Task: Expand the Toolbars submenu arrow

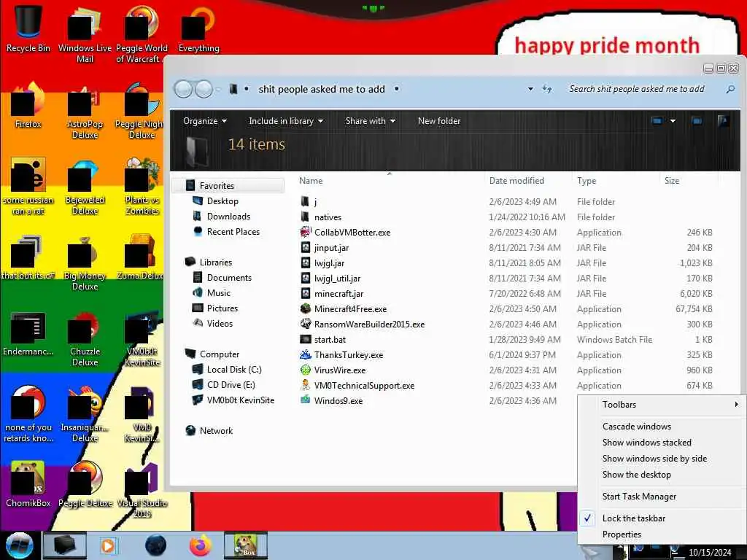Action: point(737,404)
